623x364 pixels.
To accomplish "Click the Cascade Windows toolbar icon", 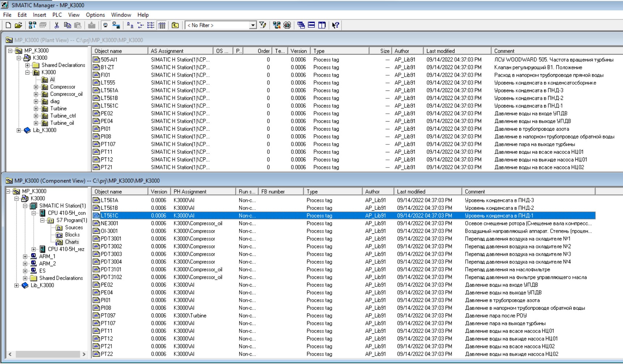I will [301, 25].
